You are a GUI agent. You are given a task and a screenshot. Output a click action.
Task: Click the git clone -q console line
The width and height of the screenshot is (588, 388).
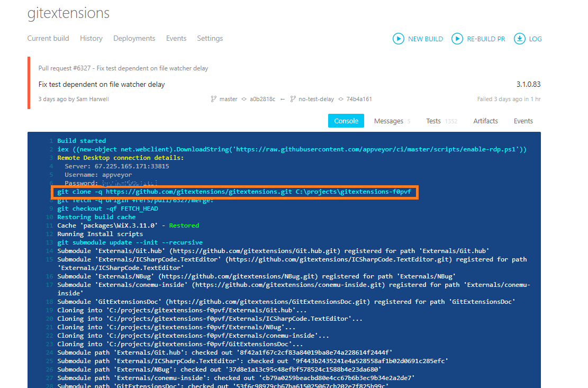234,192
